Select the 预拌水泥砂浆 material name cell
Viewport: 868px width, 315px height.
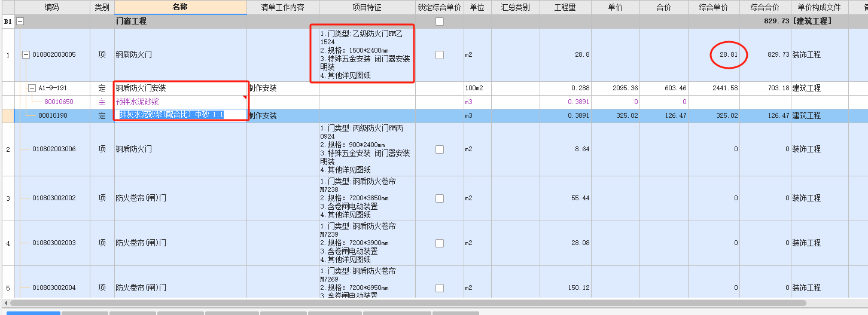179,102
